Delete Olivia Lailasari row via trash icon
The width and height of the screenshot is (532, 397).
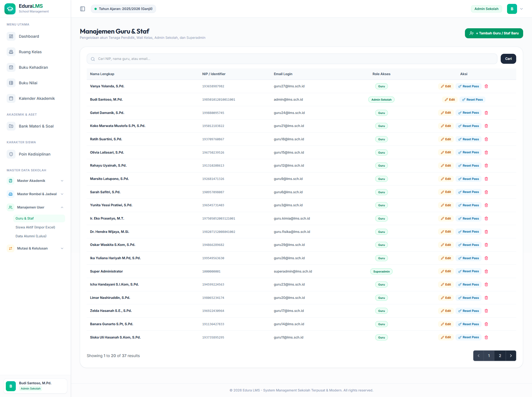click(x=486, y=152)
